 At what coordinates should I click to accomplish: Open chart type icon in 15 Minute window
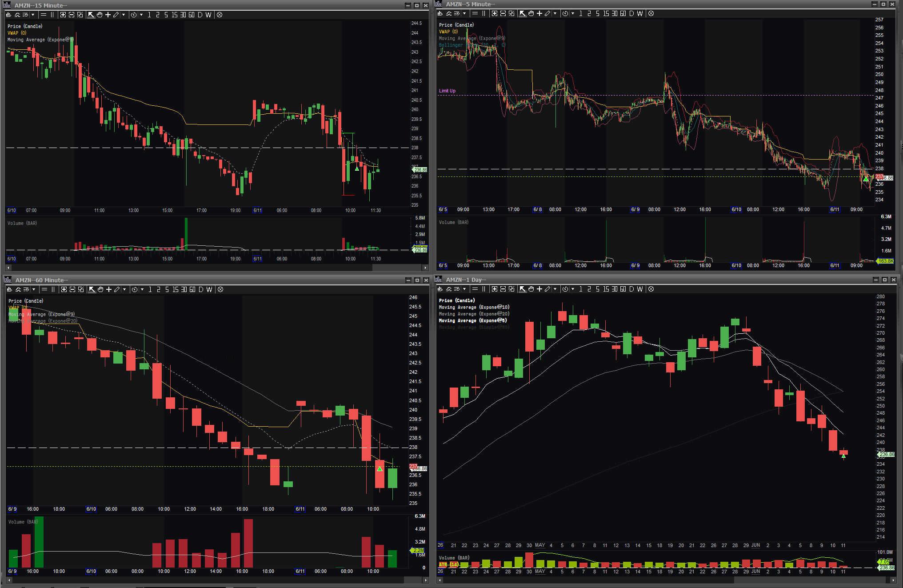pyautogui.click(x=9, y=15)
